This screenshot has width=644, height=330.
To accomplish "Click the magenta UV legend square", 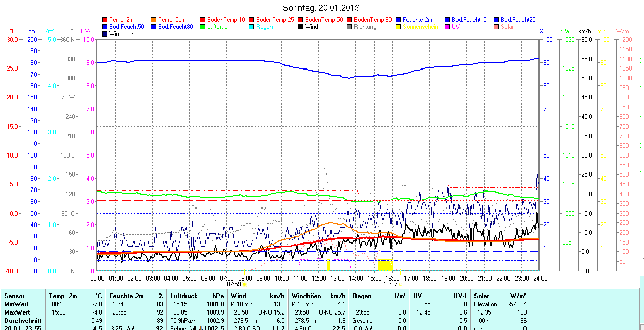I will (x=448, y=27).
